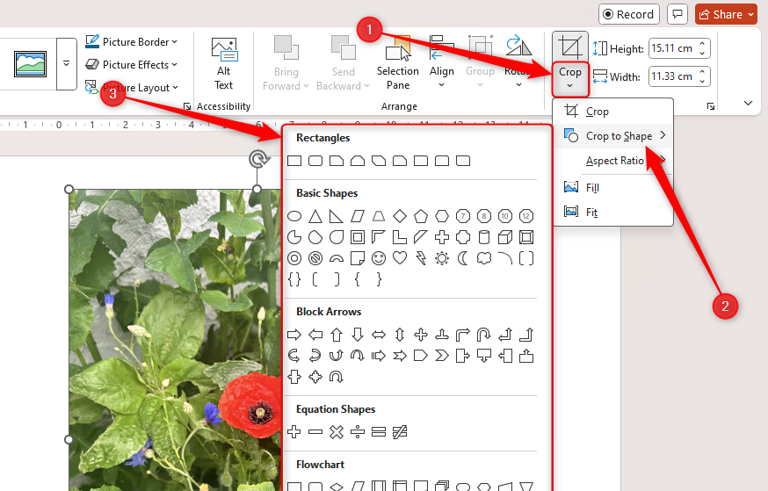Screen dimensions: 768x491
Task: Choose the oval basic shape
Action: point(294,216)
